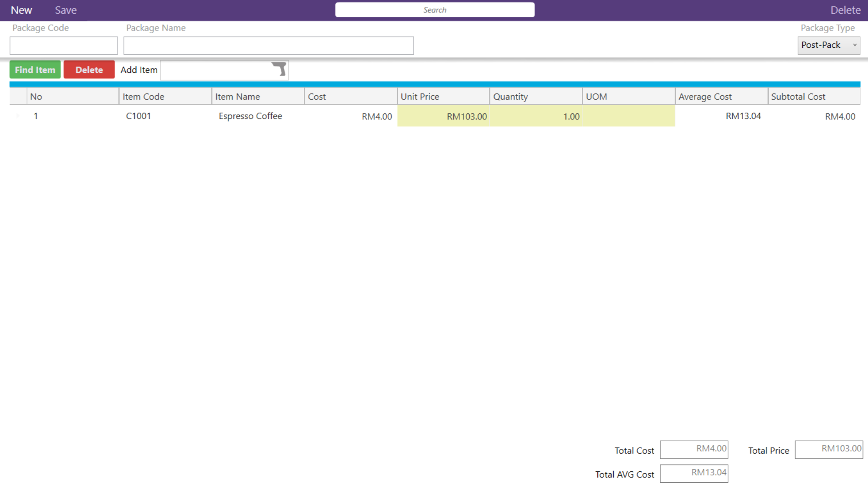This screenshot has height=485, width=868.
Task: Click the Total AVG Cost field
Action: pyautogui.click(x=693, y=473)
